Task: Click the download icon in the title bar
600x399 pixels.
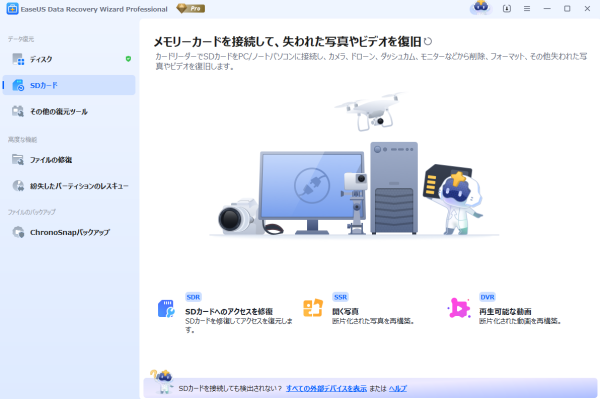Action: point(507,8)
